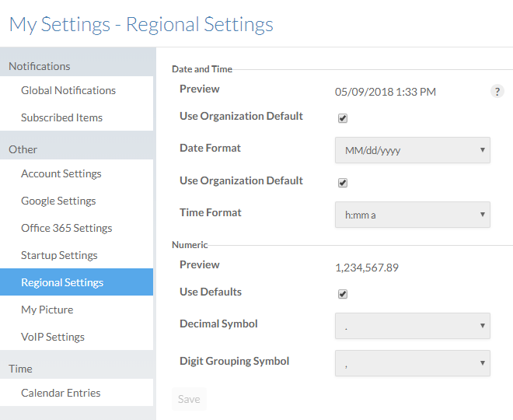513x420 pixels.
Task: Toggle Use Organization Default for Date Format
Action: [x=343, y=119]
